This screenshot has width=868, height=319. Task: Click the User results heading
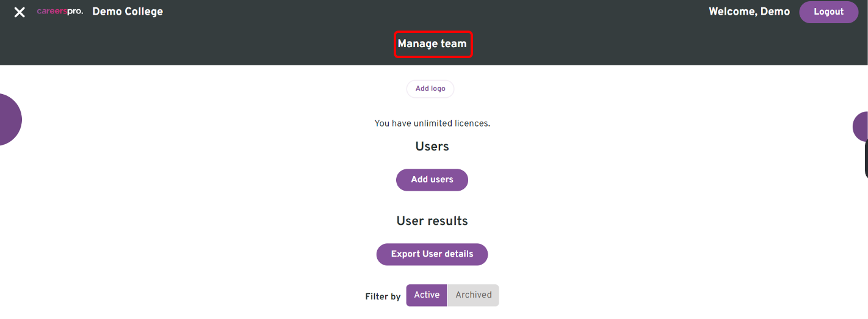tap(432, 221)
